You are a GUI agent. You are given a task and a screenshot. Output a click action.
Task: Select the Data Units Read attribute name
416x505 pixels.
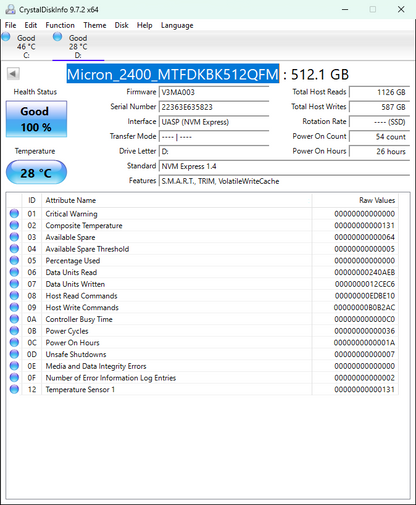pyautogui.click(x=71, y=272)
